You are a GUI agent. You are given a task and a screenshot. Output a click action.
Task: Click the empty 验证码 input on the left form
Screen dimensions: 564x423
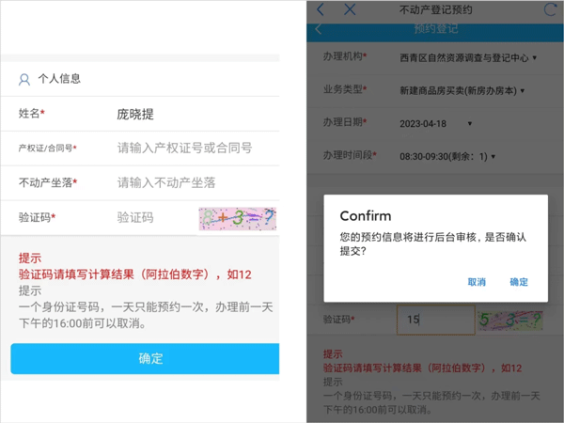pos(155,218)
